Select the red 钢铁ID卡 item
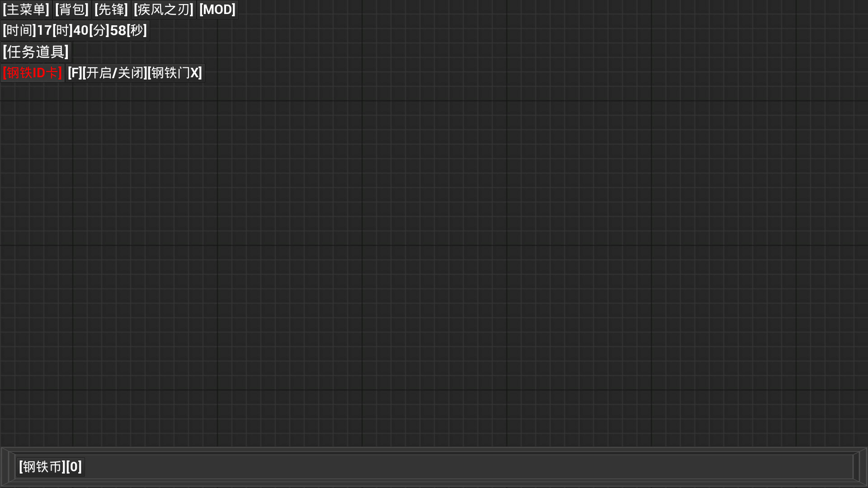The image size is (868, 488). (x=33, y=73)
